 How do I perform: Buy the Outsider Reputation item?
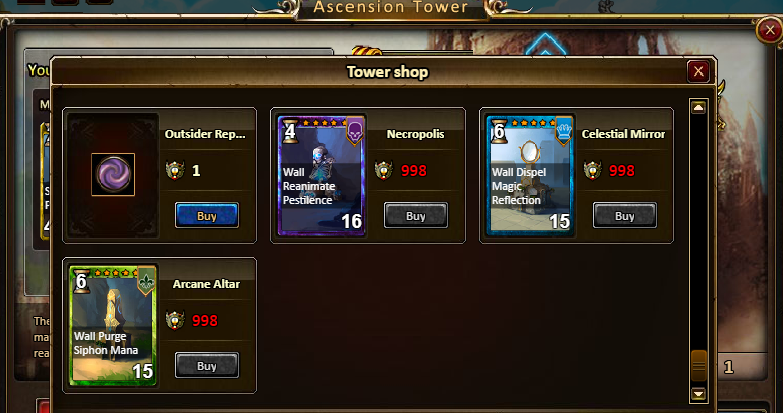tap(207, 215)
